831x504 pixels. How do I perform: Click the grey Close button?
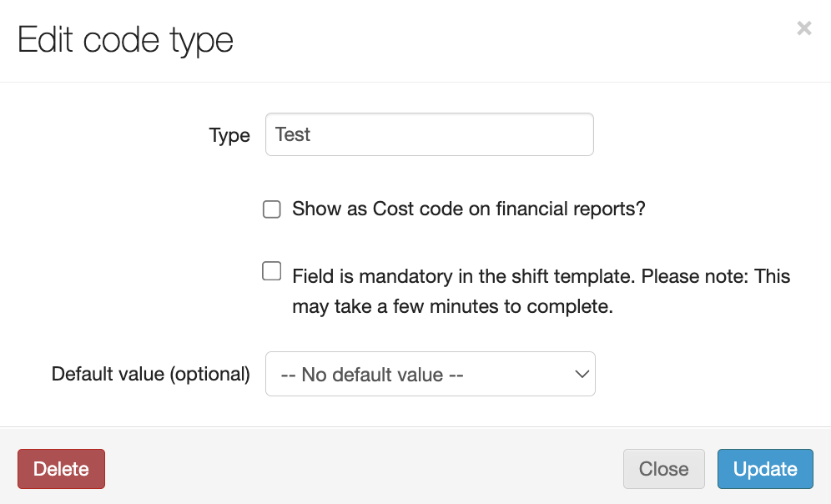tap(663, 469)
